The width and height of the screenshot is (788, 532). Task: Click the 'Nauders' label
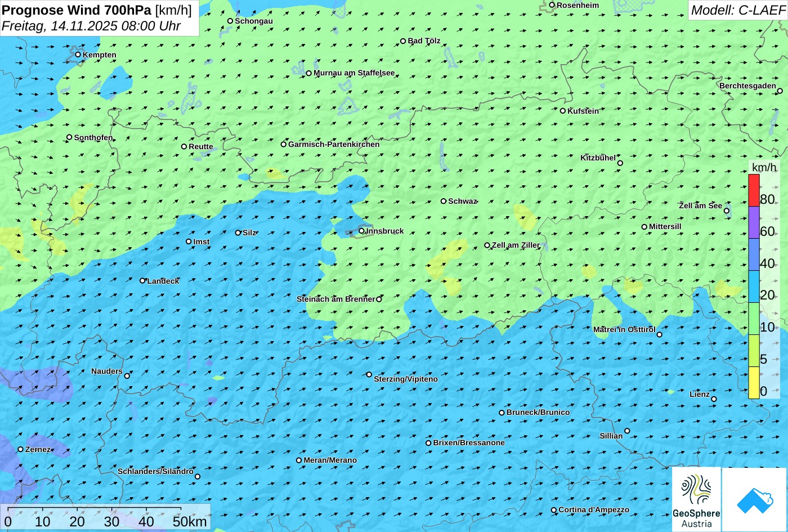pos(107,371)
